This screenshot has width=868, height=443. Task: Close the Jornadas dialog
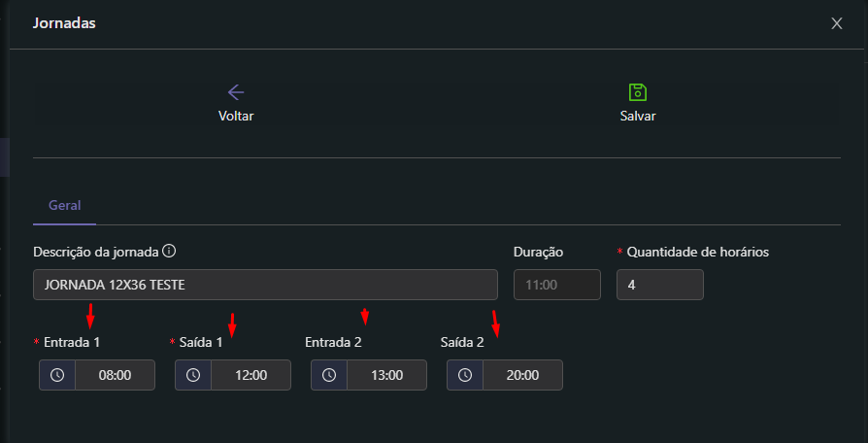(x=837, y=23)
